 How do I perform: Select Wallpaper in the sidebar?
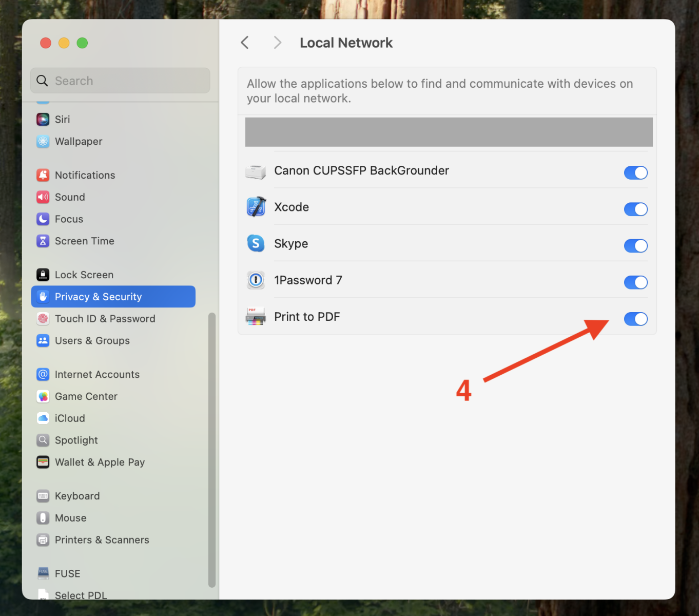coord(79,142)
